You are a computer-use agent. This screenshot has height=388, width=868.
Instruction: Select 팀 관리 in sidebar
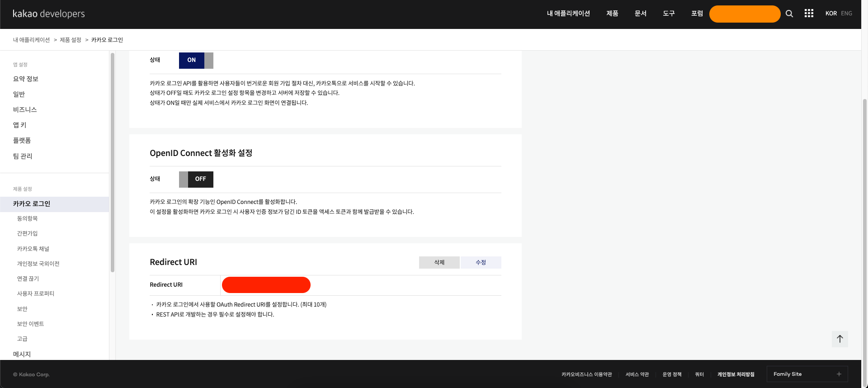(x=23, y=156)
